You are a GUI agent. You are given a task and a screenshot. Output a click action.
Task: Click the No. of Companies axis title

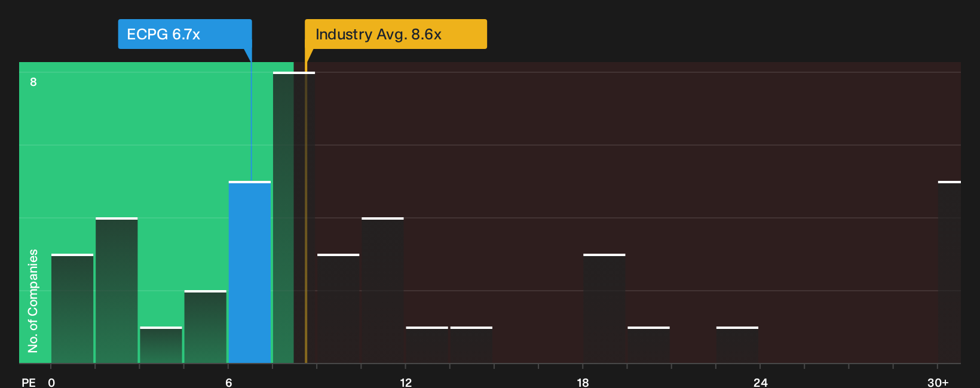[x=33, y=301]
